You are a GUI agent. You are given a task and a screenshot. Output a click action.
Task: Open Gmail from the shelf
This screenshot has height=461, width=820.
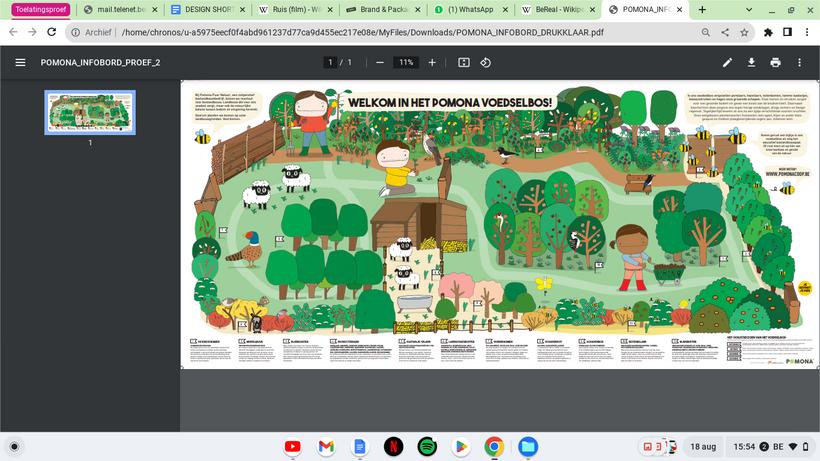coord(326,446)
